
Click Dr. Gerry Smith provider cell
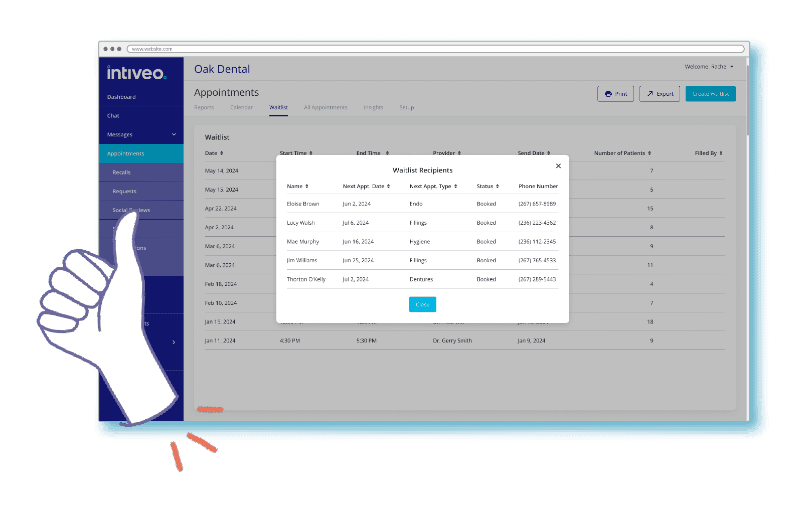pyautogui.click(x=452, y=341)
